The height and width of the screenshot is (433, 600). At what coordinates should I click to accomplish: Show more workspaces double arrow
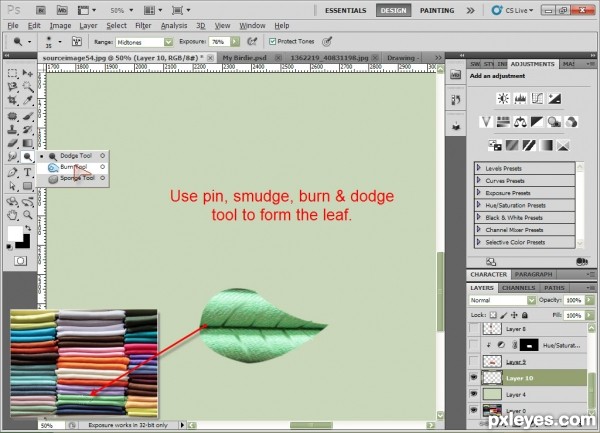(x=470, y=10)
